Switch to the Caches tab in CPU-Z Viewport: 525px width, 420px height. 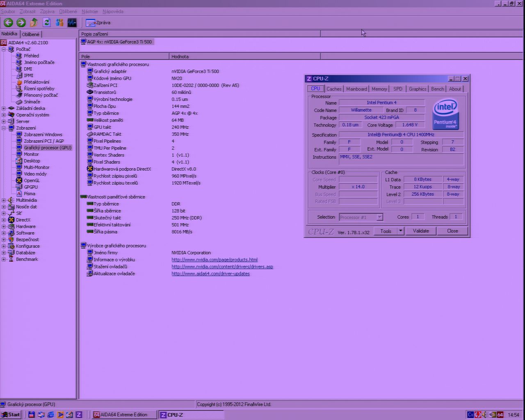pyautogui.click(x=334, y=89)
